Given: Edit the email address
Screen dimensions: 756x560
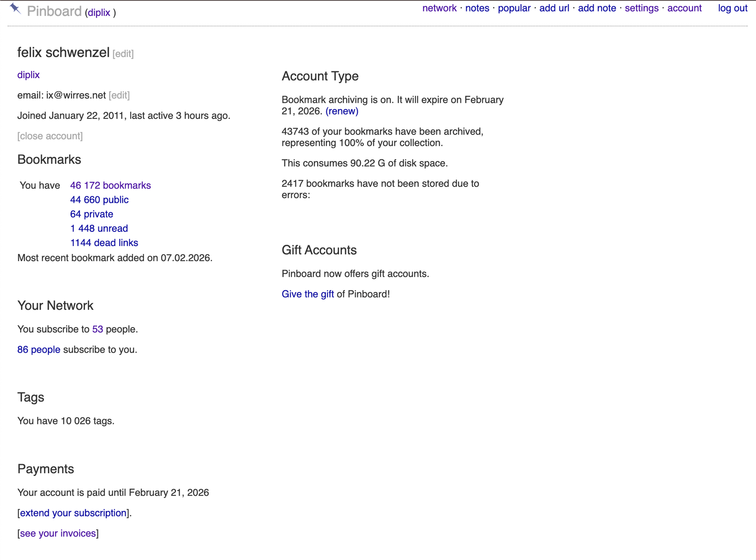Looking at the screenshot, I should [119, 96].
